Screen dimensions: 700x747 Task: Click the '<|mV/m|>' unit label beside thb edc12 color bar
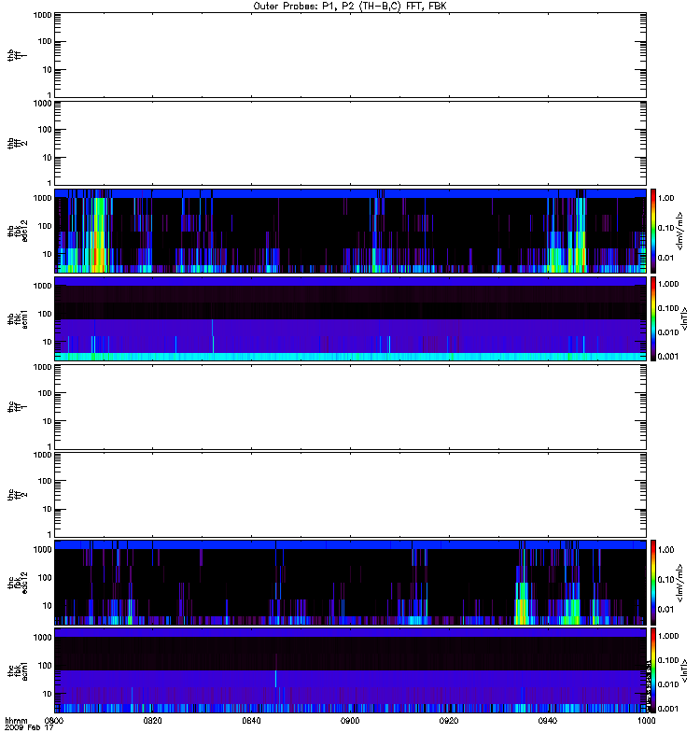pos(680,231)
